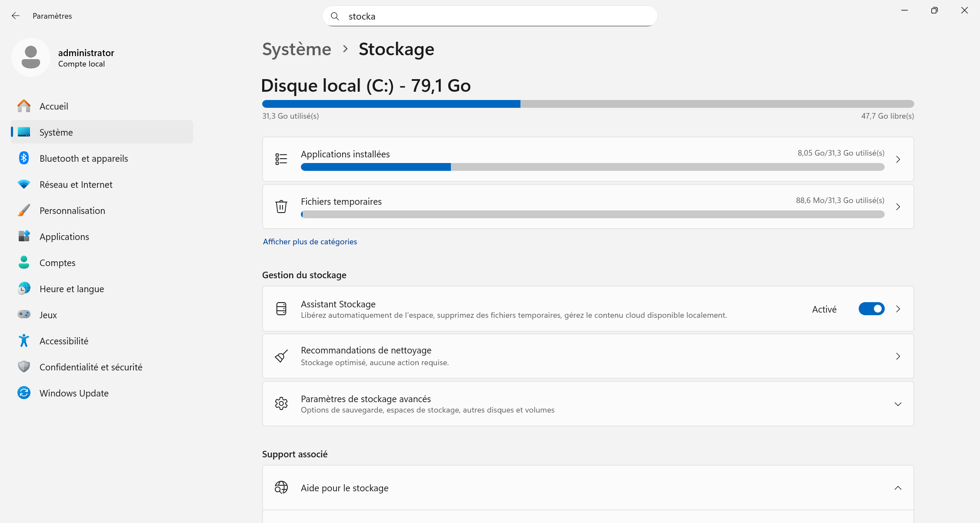Go back using the arrow beside Paramètres
The width and height of the screenshot is (980, 523).
16,16
